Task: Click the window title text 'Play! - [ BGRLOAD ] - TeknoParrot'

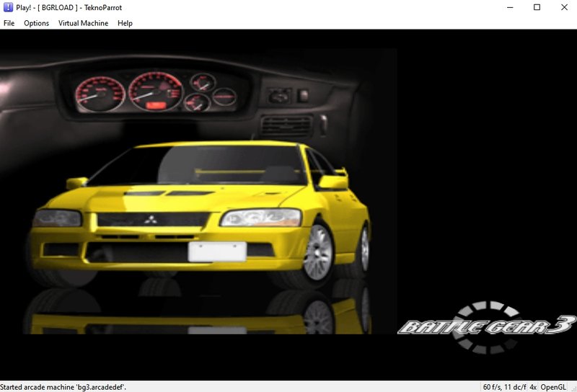Action: [69, 7]
